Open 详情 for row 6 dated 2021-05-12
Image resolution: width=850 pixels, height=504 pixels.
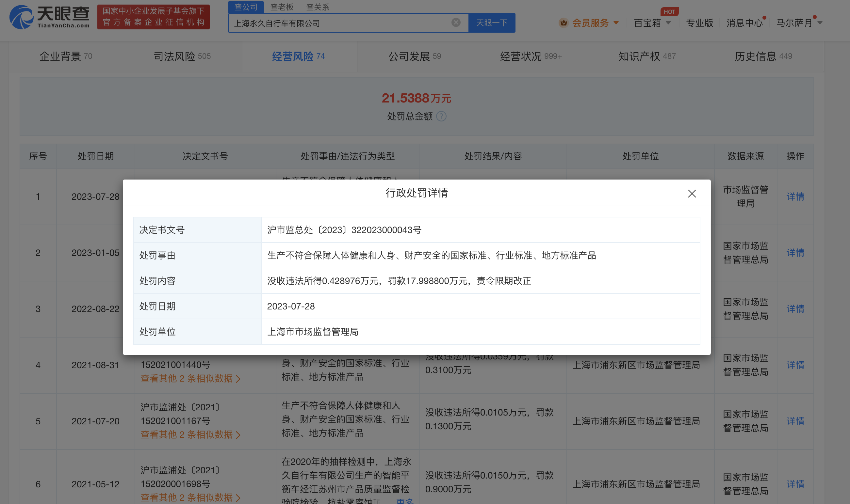click(x=795, y=484)
